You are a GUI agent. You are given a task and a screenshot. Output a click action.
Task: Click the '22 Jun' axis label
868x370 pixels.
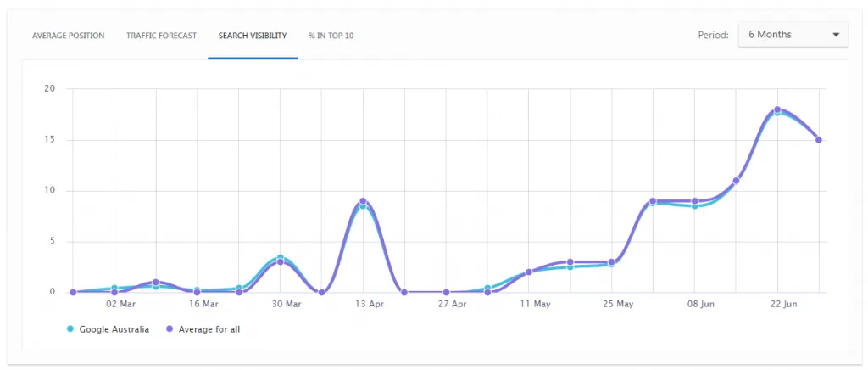pyautogui.click(x=784, y=304)
